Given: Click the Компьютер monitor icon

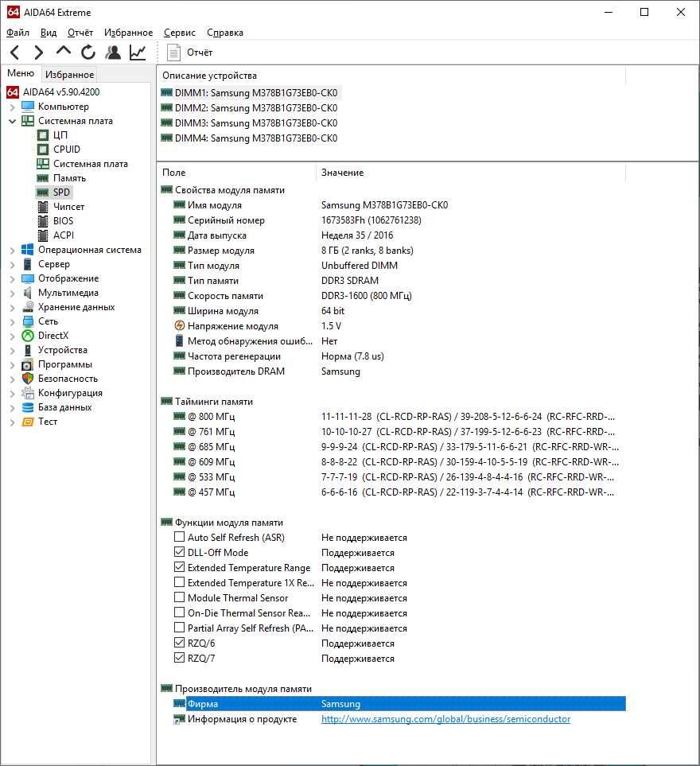Looking at the screenshot, I should tap(28, 107).
